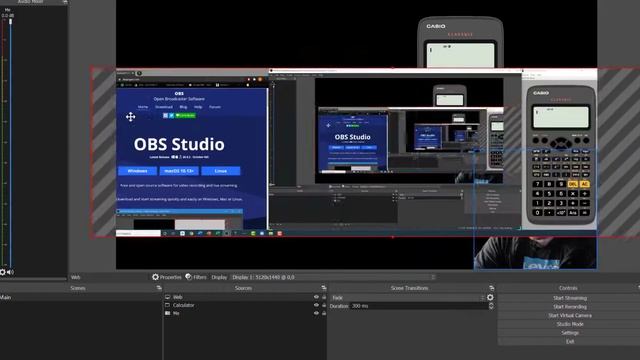Enable Studio Mode
640x360 pixels.
click(x=570, y=324)
